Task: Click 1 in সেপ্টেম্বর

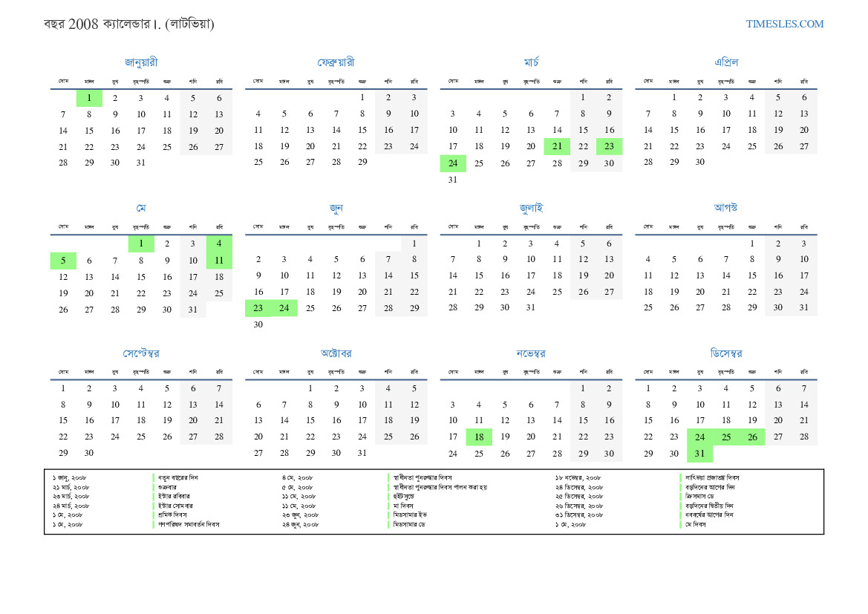Action: click(x=63, y=388)
